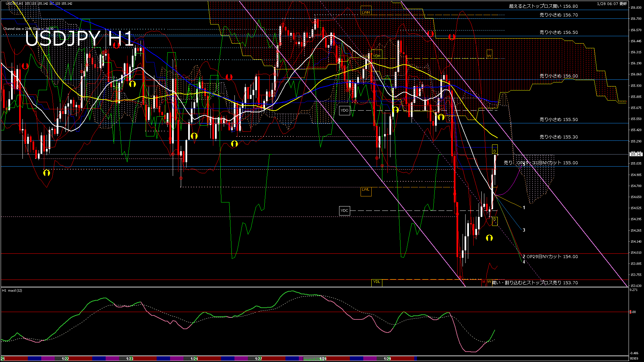Click the 1/28 06:07 更新 timestamp

[612, 4]
